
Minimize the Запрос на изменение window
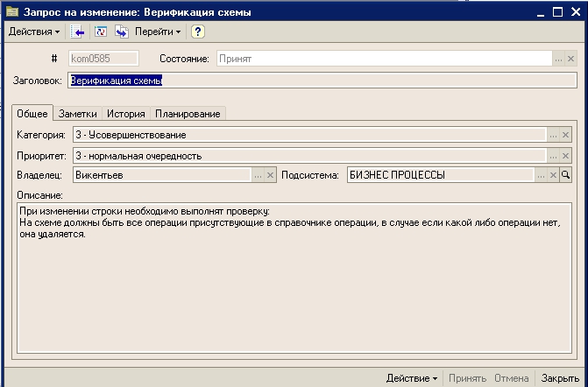pos(541,12)
